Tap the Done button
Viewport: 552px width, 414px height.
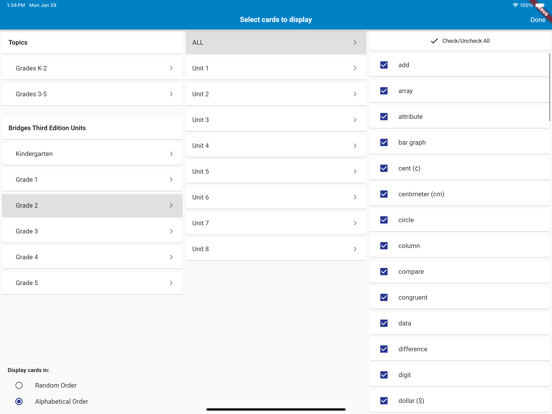538,20
